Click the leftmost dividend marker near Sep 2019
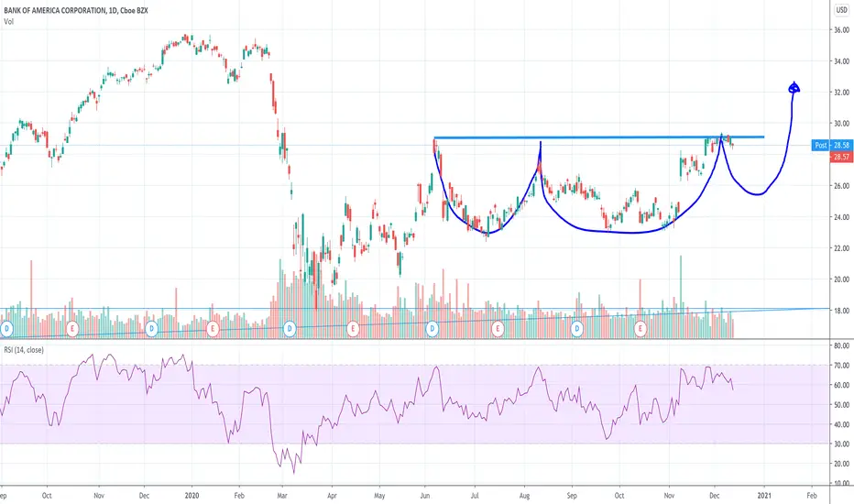The height and width of the screenshot is (504, 854). (x=6, y=329)
